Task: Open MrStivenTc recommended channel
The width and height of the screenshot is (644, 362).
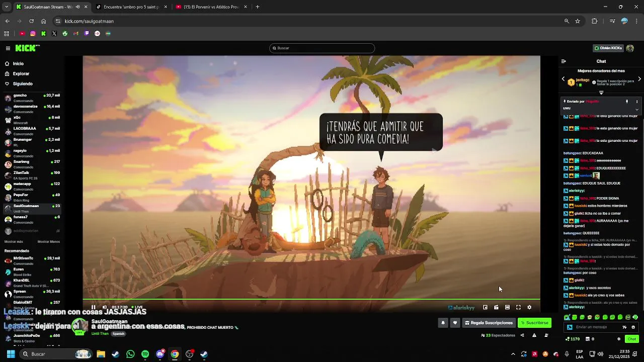Action: pyautogui.click(x=32, y=260)
